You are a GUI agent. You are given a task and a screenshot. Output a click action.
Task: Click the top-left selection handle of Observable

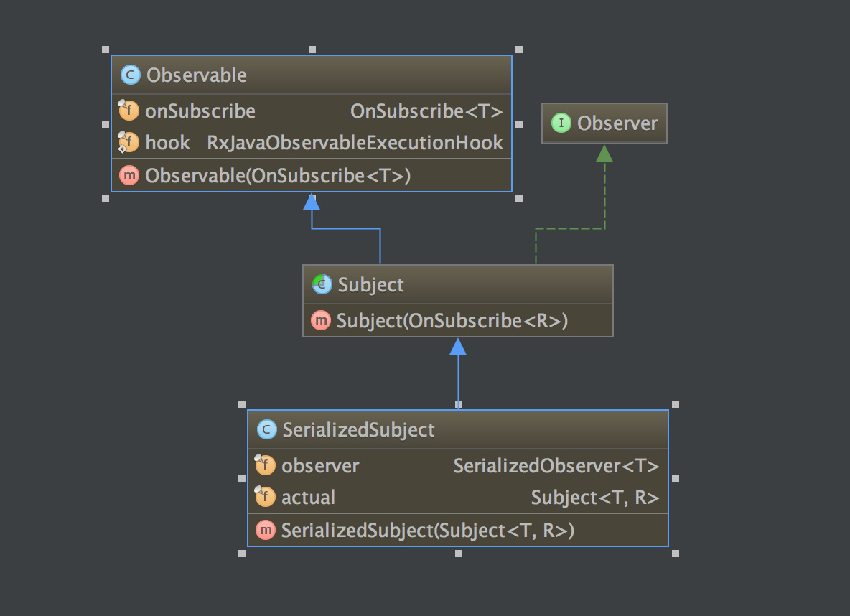106,50
